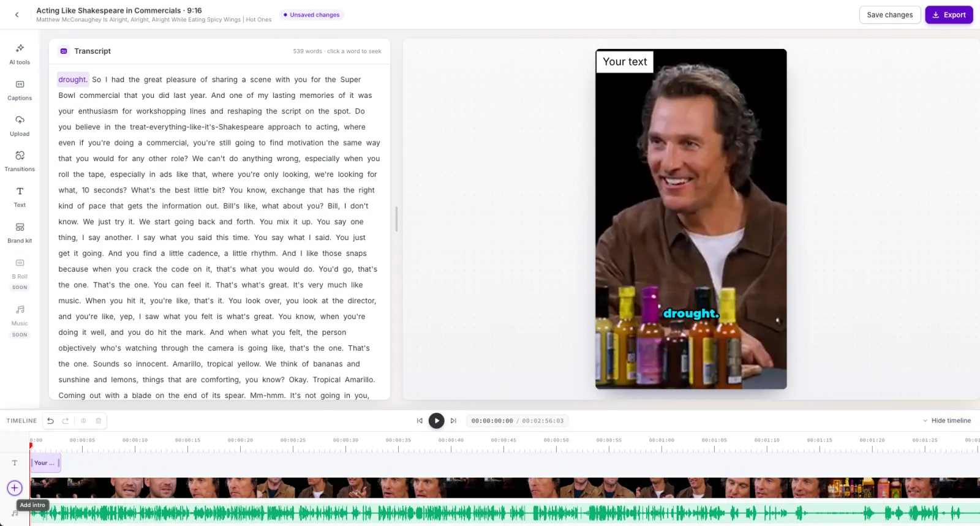Skip to the end of video

coord(453,421)
